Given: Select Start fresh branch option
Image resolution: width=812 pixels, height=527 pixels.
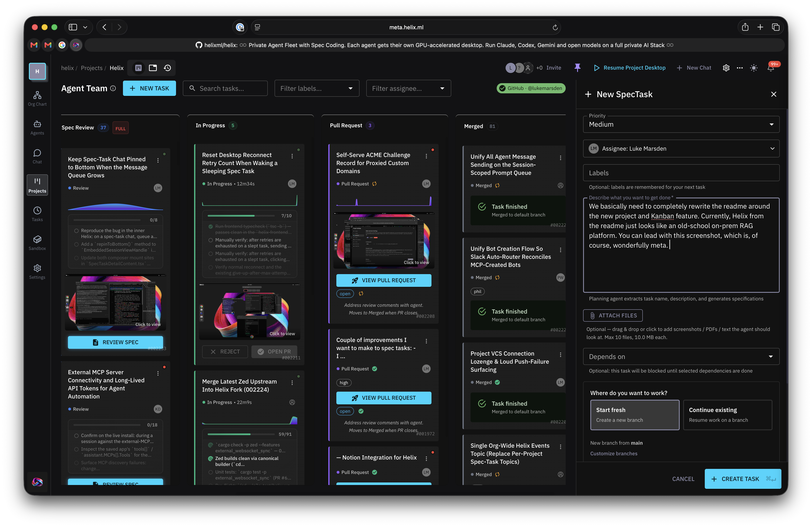Looking at the screenshot, I should [635, 415].
